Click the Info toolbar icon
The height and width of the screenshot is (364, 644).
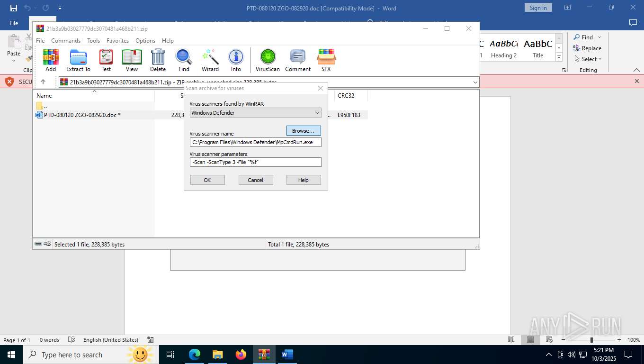pyautogui.click(x=236, y=60)
